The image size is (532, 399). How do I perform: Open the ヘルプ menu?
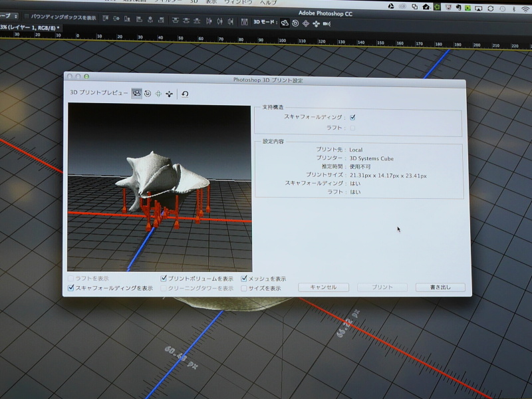pos(269,3)
